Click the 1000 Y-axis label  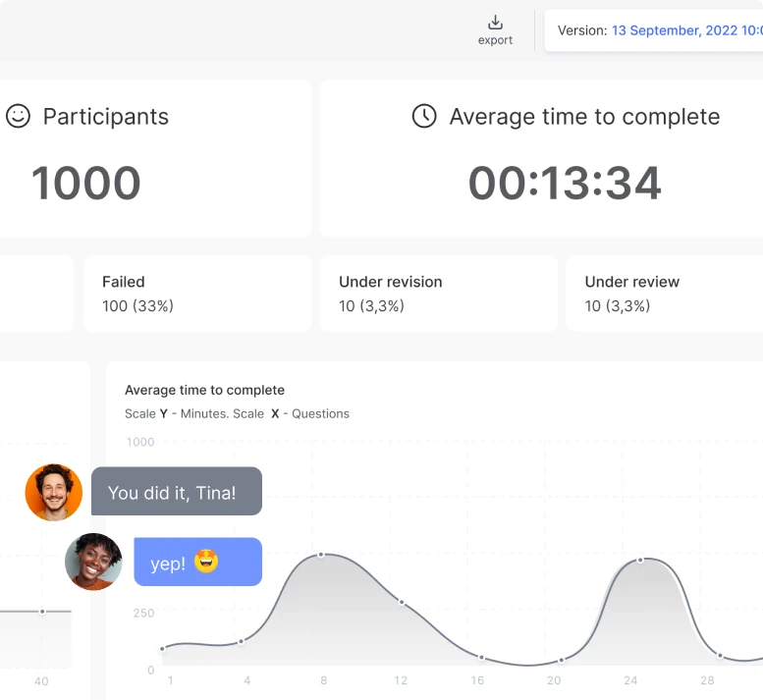pyautogui.click(x=140, y=442)
